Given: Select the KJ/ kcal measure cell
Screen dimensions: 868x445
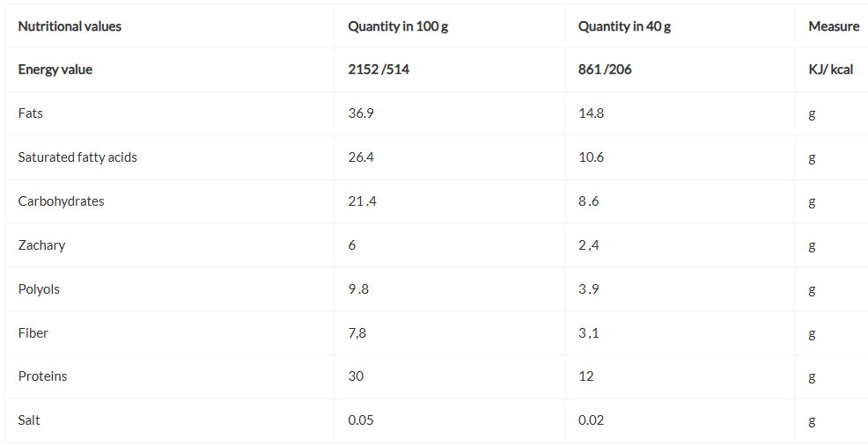Looking at the screenshot, I should (830, 69).
